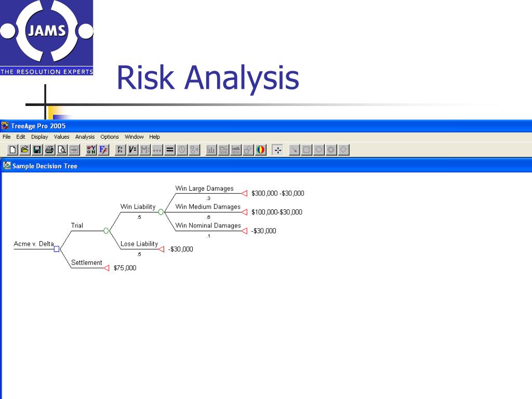This screenshot has height=399, width=532.
Task: Click the V= variables list icon
Action: point(120,150)
